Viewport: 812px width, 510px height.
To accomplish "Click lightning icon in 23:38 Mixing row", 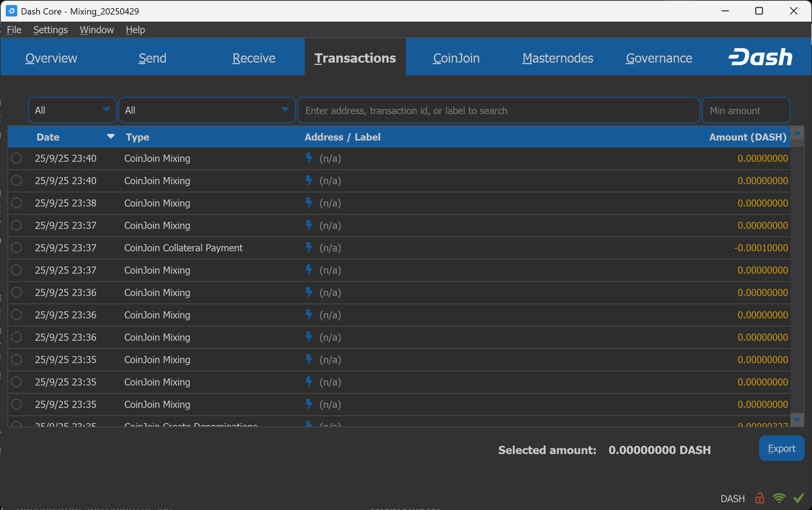I will point(309,203).
